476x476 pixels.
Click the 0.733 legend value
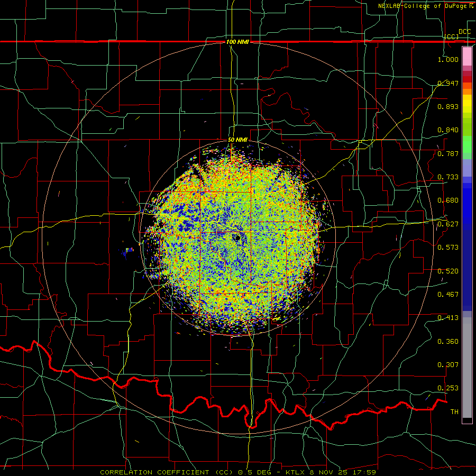coord(448,177)
